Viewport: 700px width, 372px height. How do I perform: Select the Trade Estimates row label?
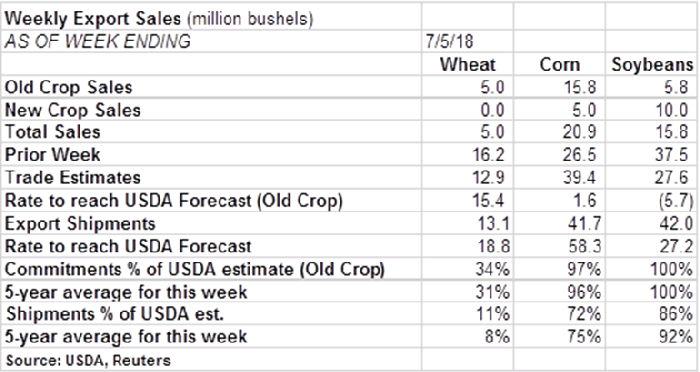click(x=73, y=177)
